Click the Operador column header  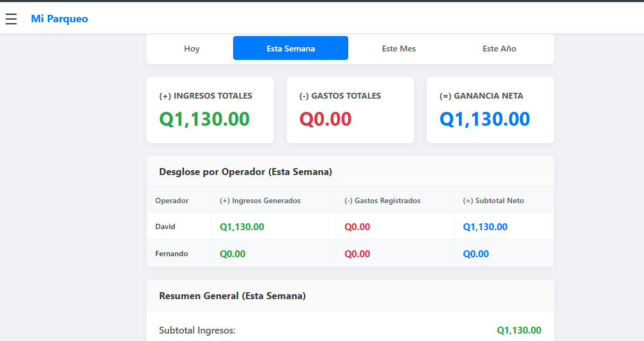171,200
